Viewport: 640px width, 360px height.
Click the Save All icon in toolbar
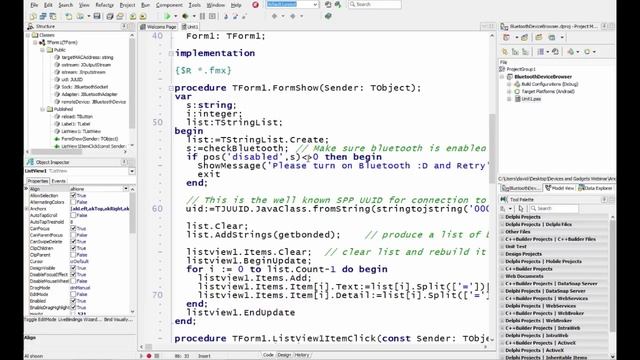point(109,16)
